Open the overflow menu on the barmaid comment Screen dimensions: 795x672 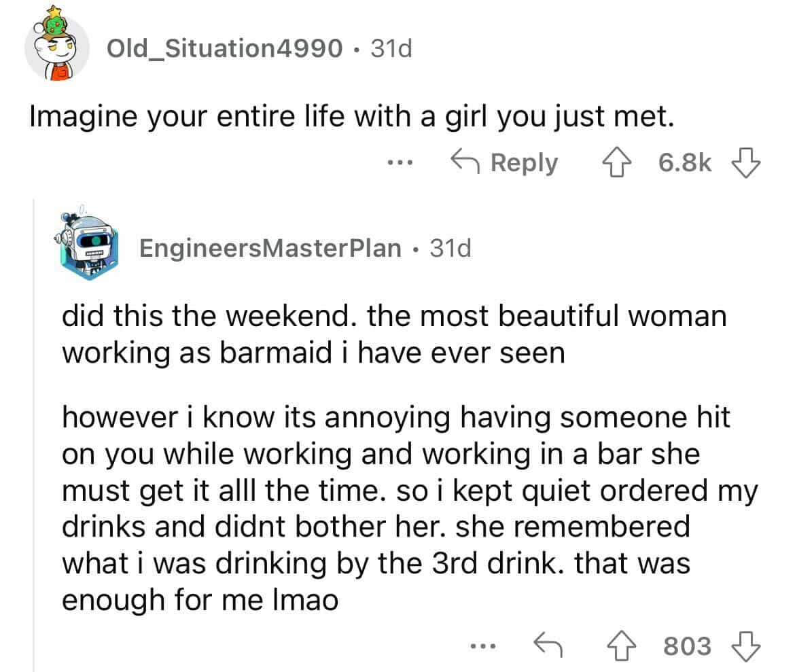point(484,647)
